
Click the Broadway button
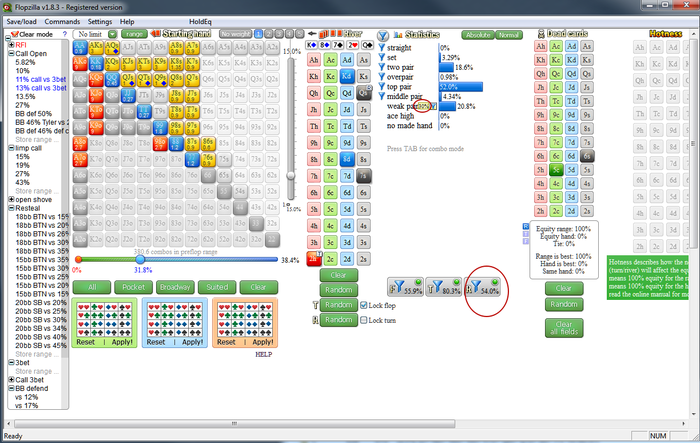tap(175, 287)
